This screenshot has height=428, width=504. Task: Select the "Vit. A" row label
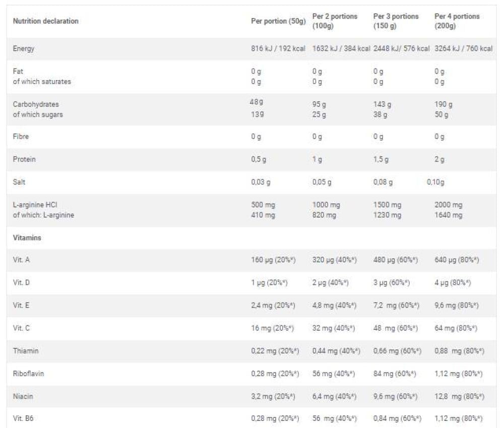pos(21,260)
